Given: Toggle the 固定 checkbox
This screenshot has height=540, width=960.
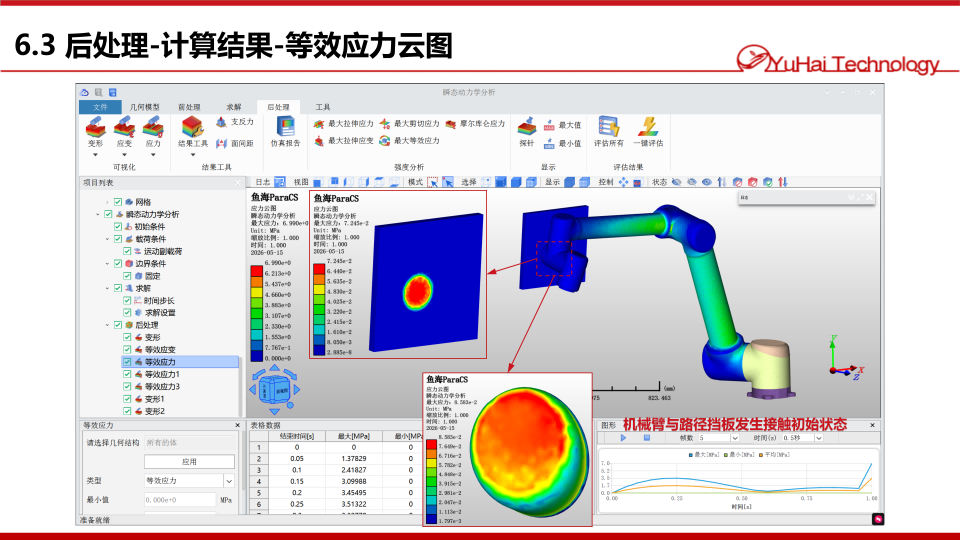Looking at the screenshot, I should [127, 276].
